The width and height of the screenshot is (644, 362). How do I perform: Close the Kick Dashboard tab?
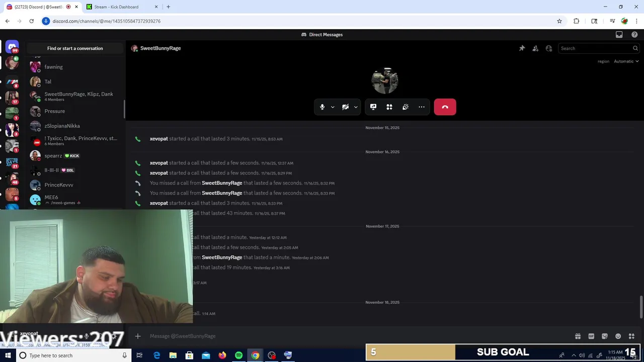point(156,7)
